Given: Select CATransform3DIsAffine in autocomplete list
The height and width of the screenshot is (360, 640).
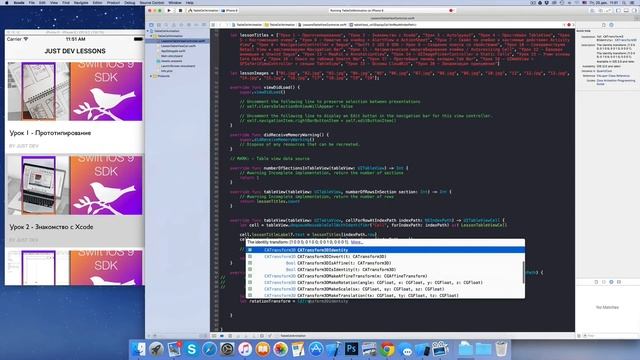Looking at the screenshot, I should tap(384, 263).
